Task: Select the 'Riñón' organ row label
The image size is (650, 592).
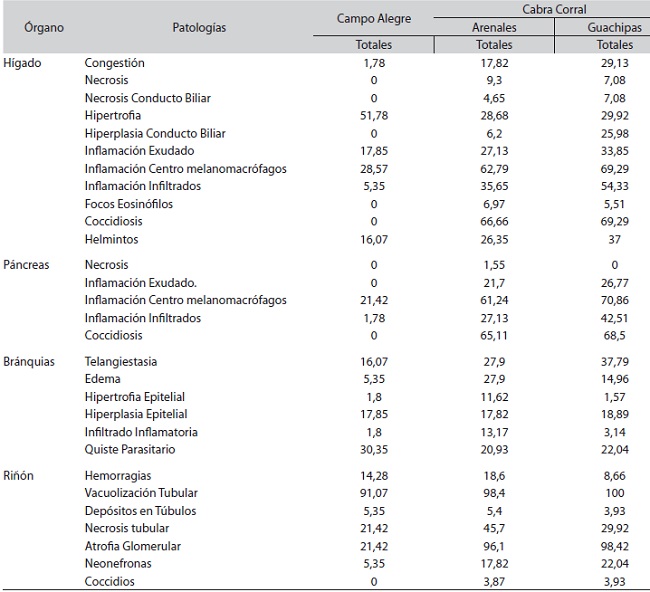Action: (19, 474)
